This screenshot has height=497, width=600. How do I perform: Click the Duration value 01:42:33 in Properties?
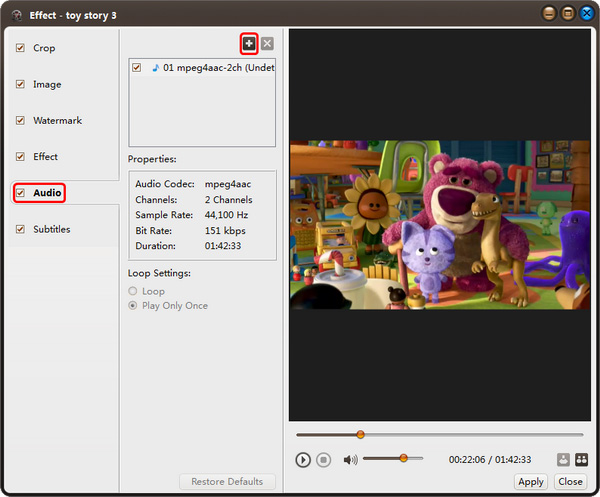click(x=223, y=246)
